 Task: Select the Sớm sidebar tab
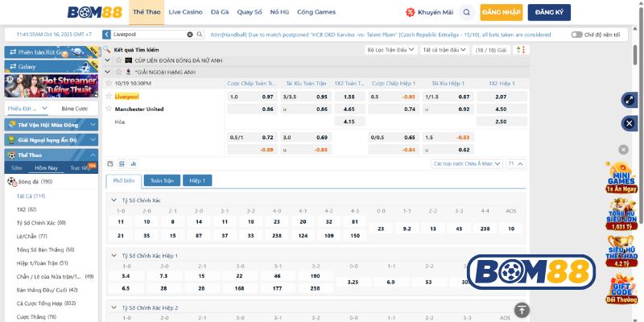point(17,168)
